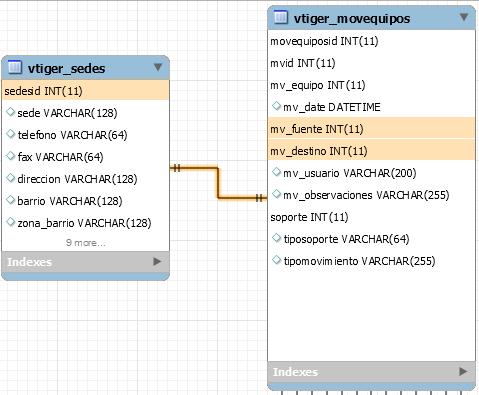The width and height of the screenshot is (479, 395).
Task: Click the diamond icon beside sede VARCHAR(128)
Action: (x=11, y=112)
